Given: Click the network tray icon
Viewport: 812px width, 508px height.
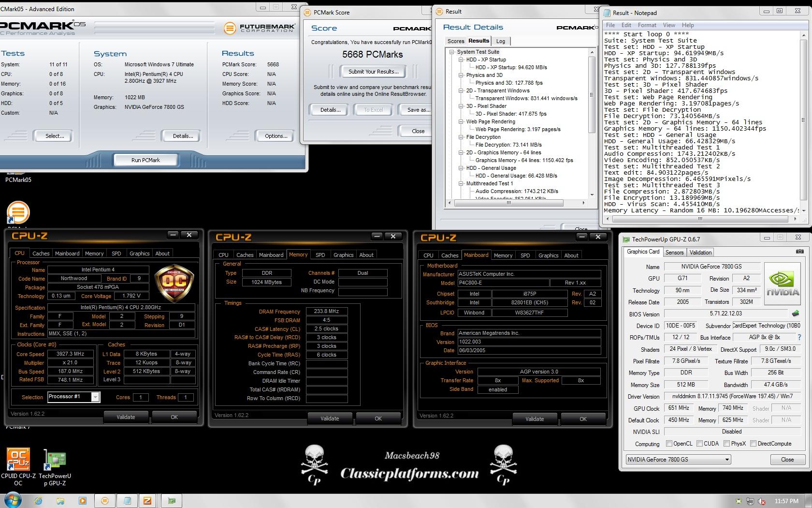Looking at the screenshot, I should click(x=750, y=501).
